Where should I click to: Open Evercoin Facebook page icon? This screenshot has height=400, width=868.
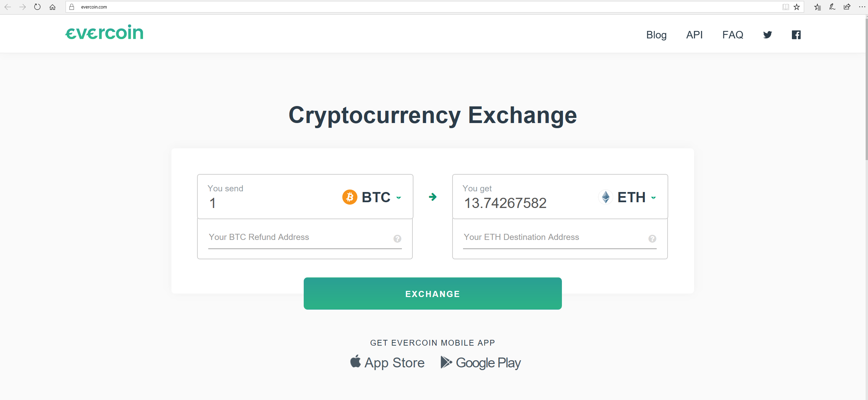coord(796,35)
